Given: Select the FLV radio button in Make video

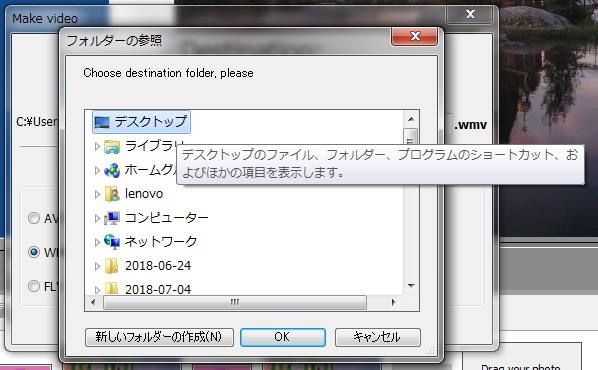Looking at the screenshot, I should tap(34, 286).
